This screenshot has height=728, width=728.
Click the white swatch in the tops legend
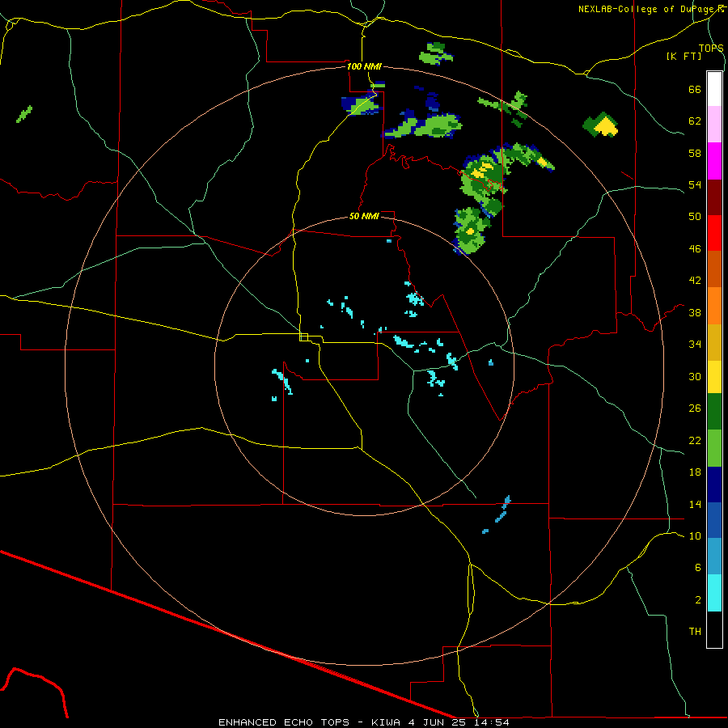point(714,89)
